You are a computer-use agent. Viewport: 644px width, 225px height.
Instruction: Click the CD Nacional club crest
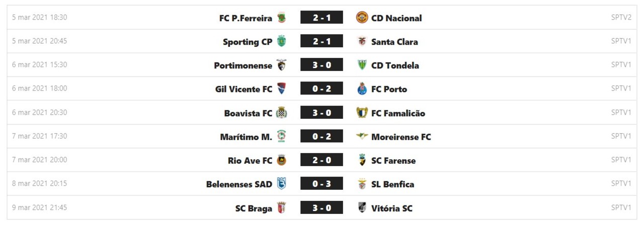click(362, 18)
